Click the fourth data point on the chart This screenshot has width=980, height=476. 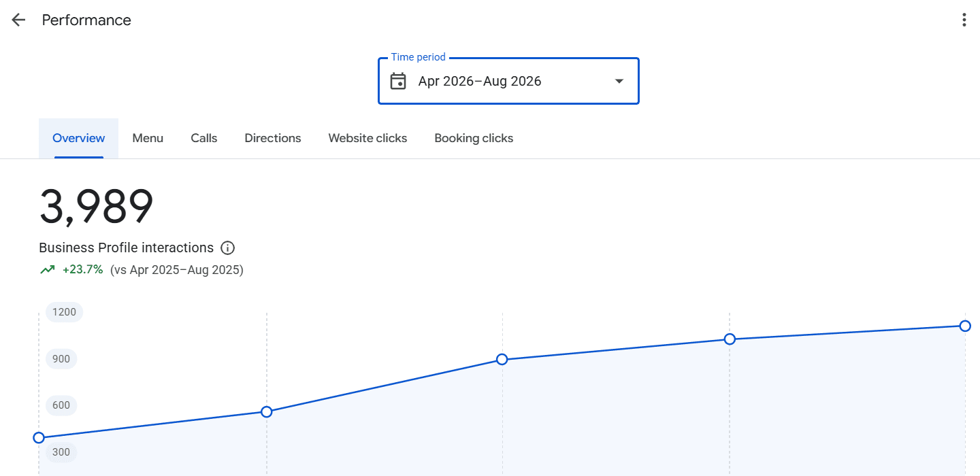click(x=730, y=339)
